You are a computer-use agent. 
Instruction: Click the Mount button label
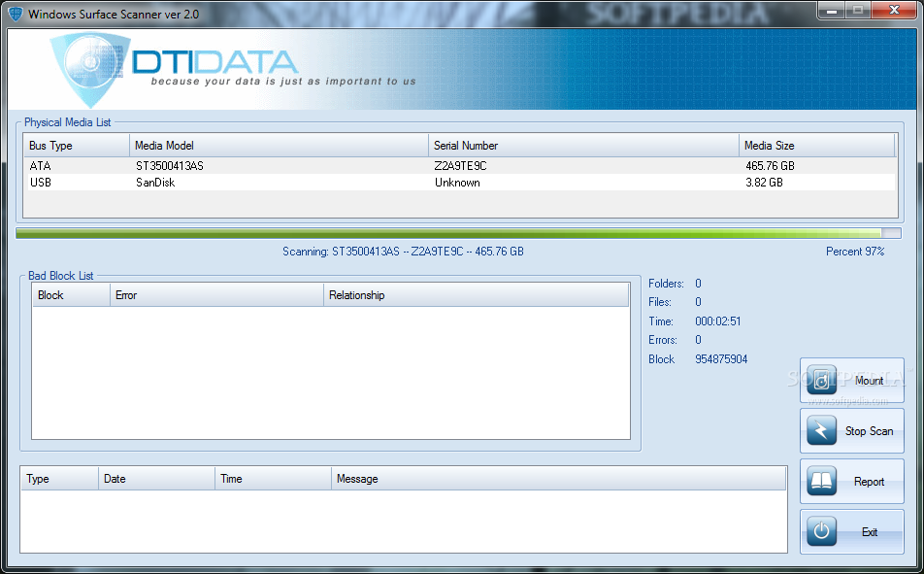(870, 381)
